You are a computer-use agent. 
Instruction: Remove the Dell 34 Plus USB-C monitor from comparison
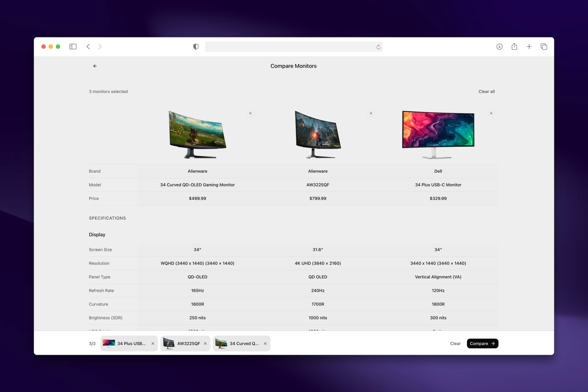(491, 113)
